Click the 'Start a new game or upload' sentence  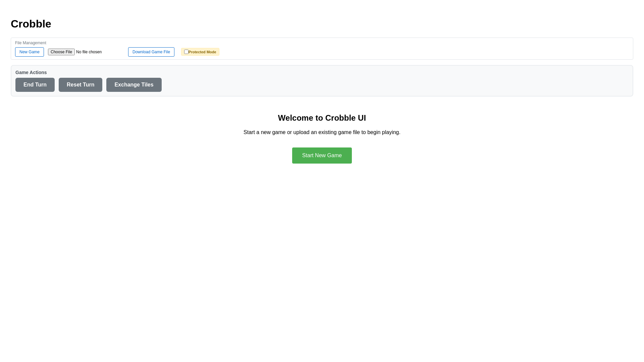pyautogui.click(x=322, y=132)
